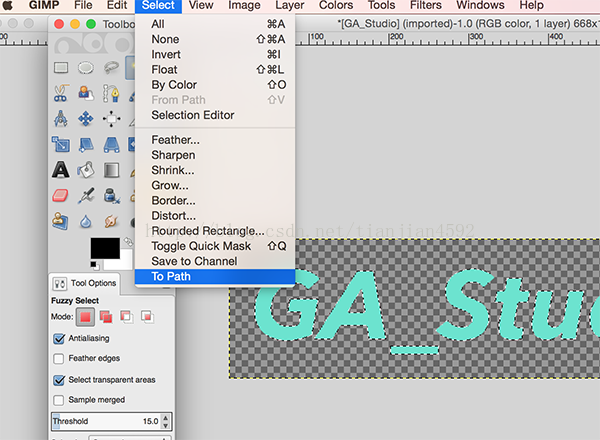
Task: Choose Sharpen in the Select menu
Action: click(215, 155)
